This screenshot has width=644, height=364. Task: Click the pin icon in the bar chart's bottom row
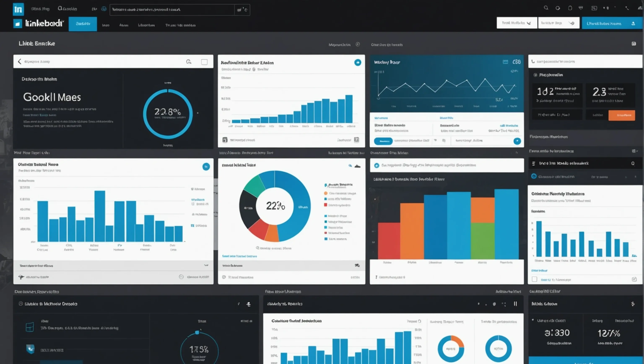21,277
